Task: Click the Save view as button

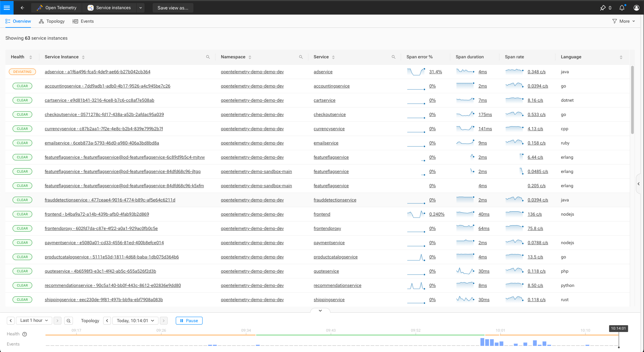Action: point(173,7)
